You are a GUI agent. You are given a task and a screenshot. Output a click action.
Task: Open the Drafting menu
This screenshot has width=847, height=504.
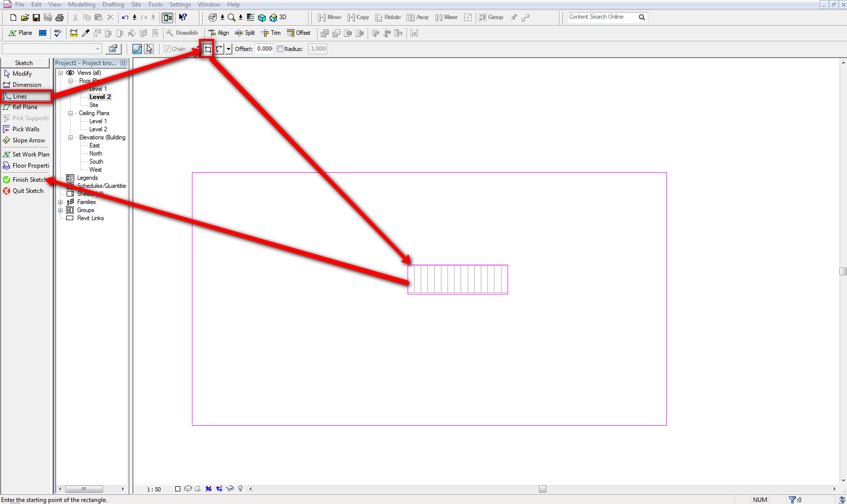pyautogui.click(x=113, y=5)
